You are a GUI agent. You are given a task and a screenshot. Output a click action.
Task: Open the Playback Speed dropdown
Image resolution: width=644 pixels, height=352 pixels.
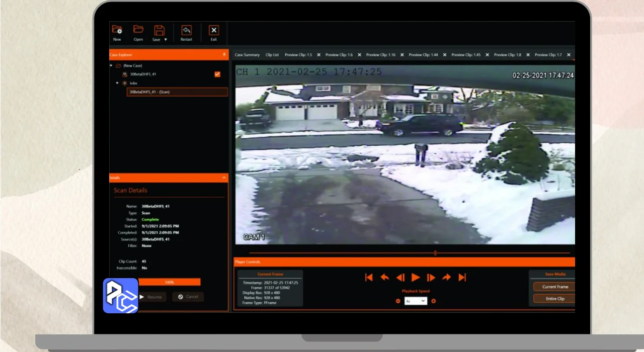pyautogui.click(x=416, y=301)
